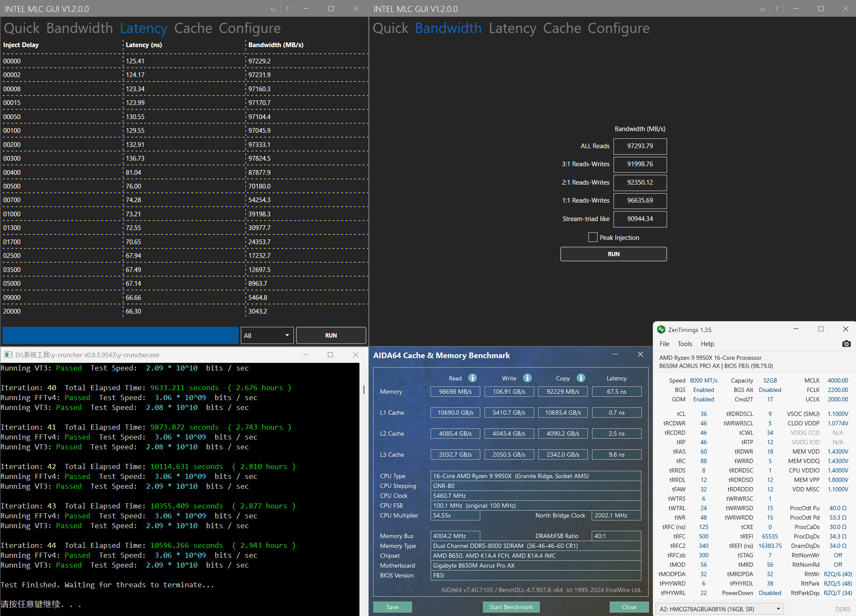Click the help question mark in left MLC window
The height and width of the screenshot is (616, 856).
point(287,9)
